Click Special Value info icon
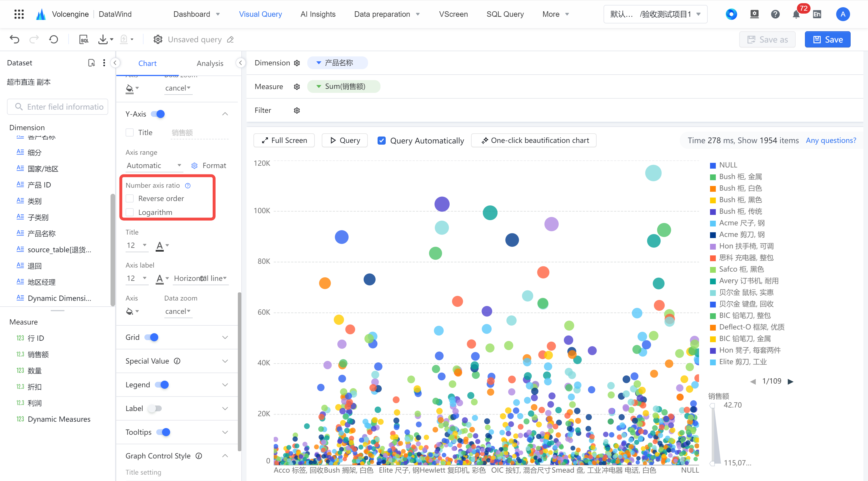 tap(177, 361)
